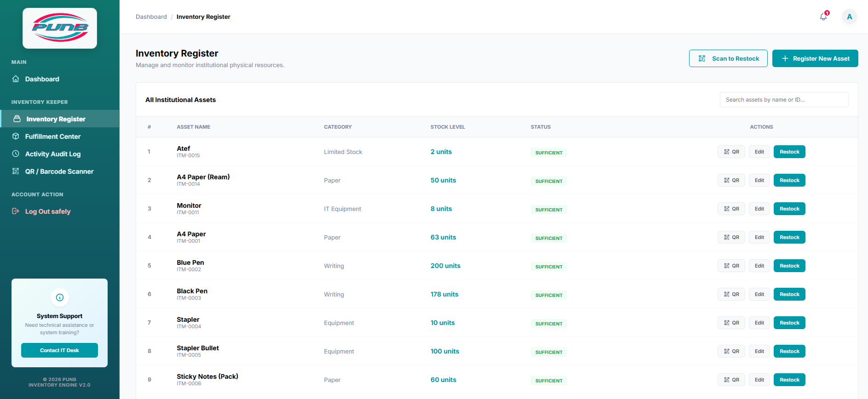The width and height of the screenshot is (868, 399).
Task: Show QR code for Monitor
Action: click(x=731, y=209)
